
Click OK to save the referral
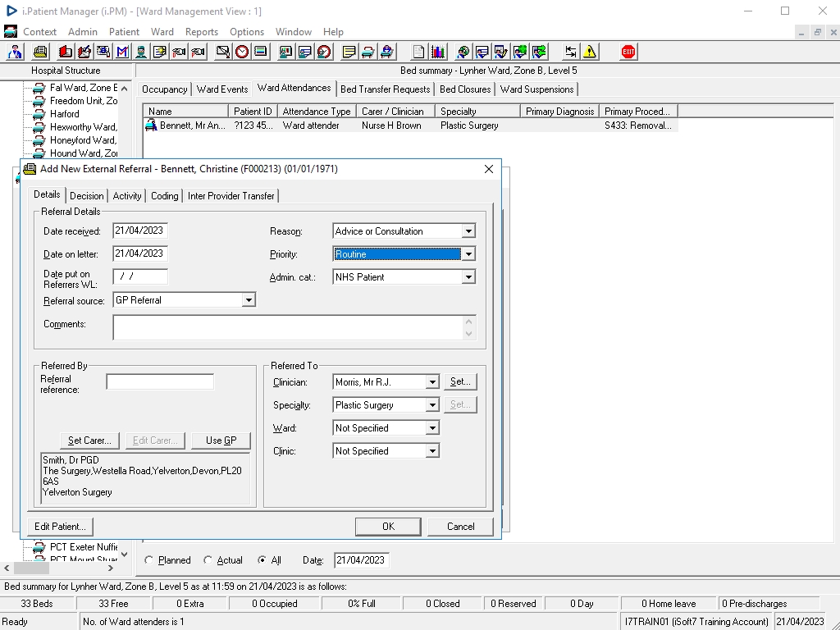[388, 527]
